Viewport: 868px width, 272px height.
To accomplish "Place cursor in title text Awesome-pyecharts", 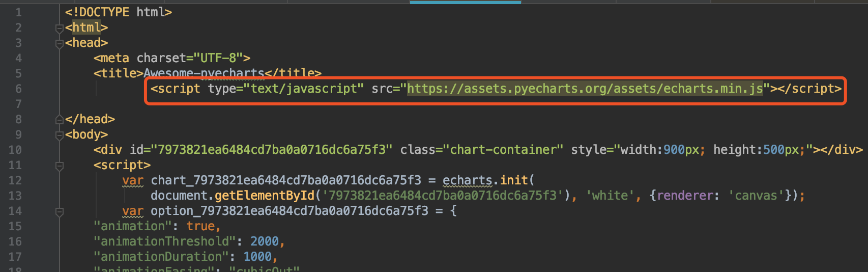I will 204,73.
